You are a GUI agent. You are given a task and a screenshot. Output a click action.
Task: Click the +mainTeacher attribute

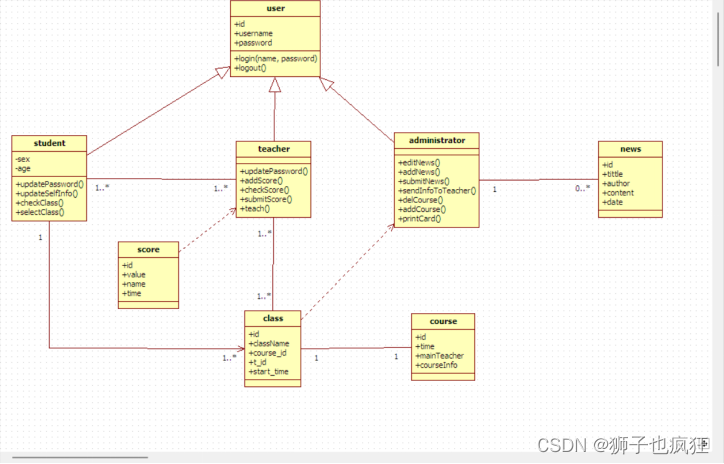click(439, 356)
